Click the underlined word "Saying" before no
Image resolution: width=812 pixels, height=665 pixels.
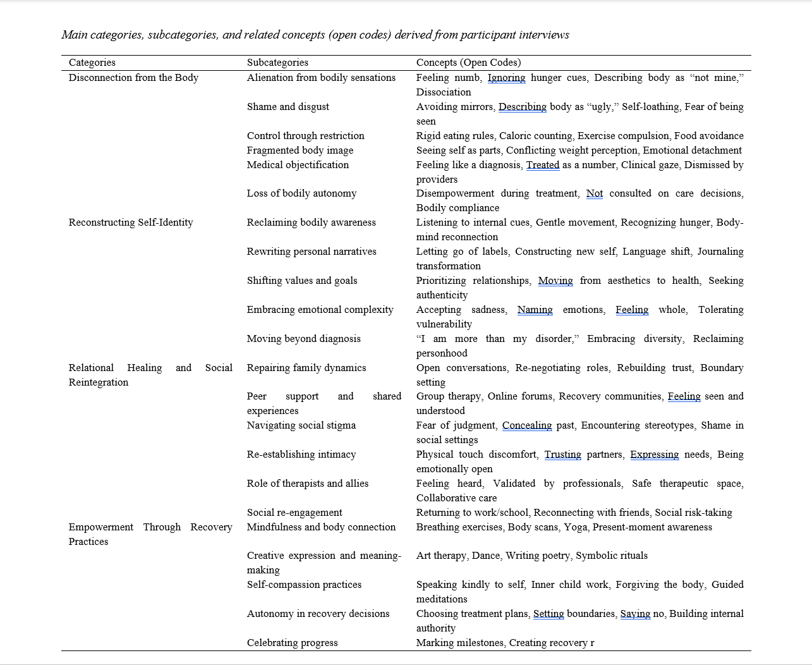coord(635,614)
